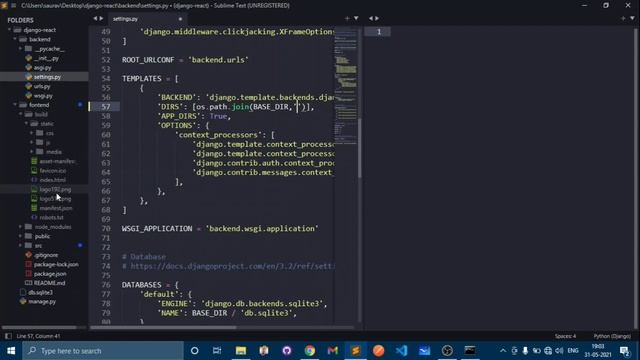The image size is (640, 360).
Task: Change indentation via Spaces: 4
Action: coord(565,336)
